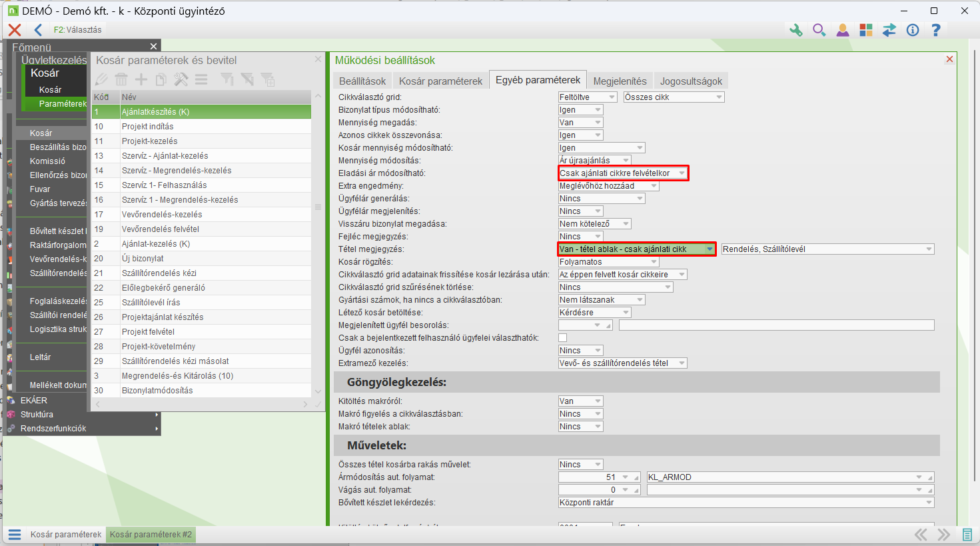Screen dimensions: 980x546
Task: Click the double left chevron in bottom bar
Action: click(921, 535)
